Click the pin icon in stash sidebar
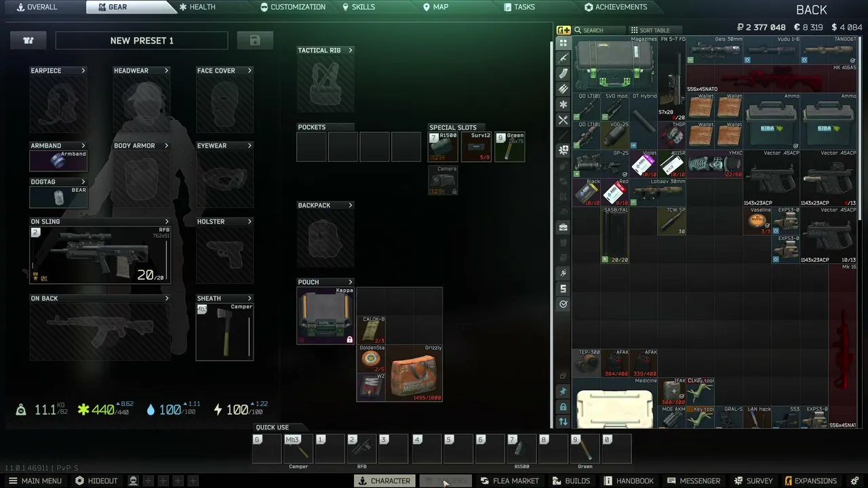868x488 pixels. tap(563, 392)
